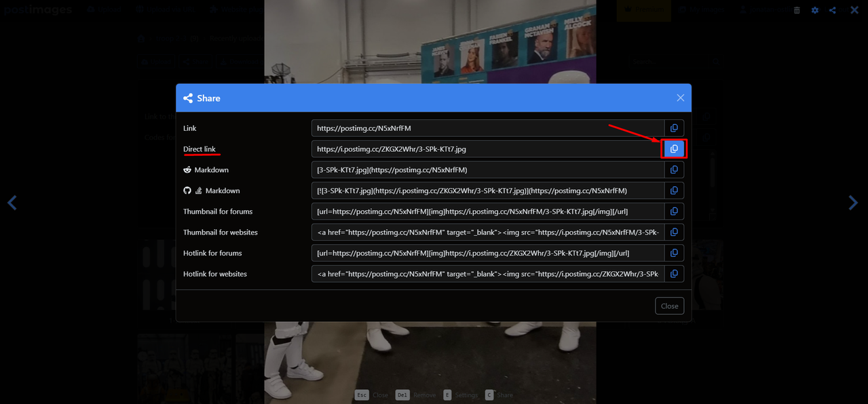Click the Close button in Share dialog
The image size is (868, 404).
coord(669,306)
